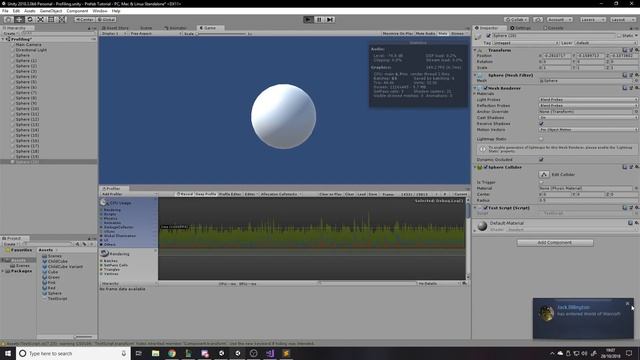This screenshot has width=640, height=360.
Task: Click the Play button
Action: 308,19
